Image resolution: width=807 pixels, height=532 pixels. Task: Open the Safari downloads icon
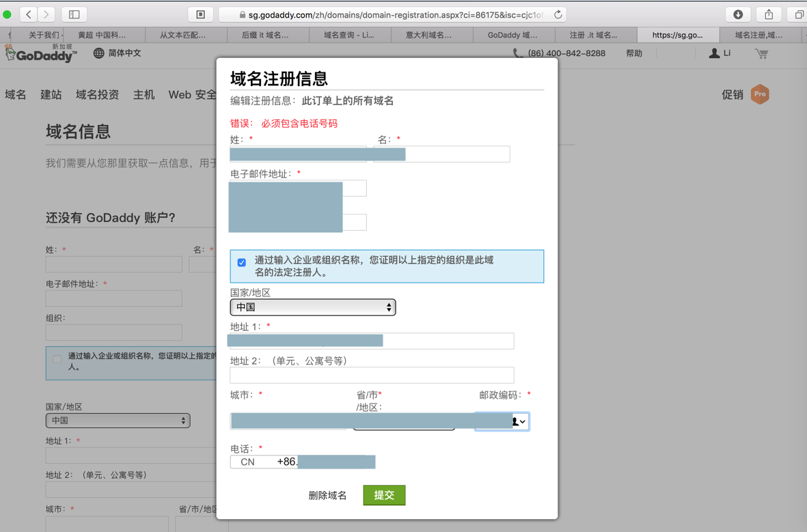click(x=738, y=14)
